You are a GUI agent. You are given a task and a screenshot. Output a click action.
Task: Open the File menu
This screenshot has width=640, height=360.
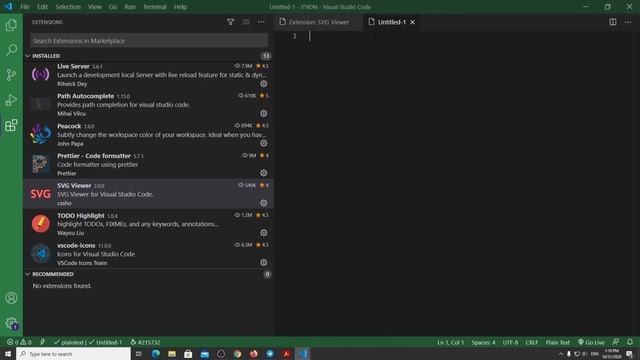(x=25, y=7)
